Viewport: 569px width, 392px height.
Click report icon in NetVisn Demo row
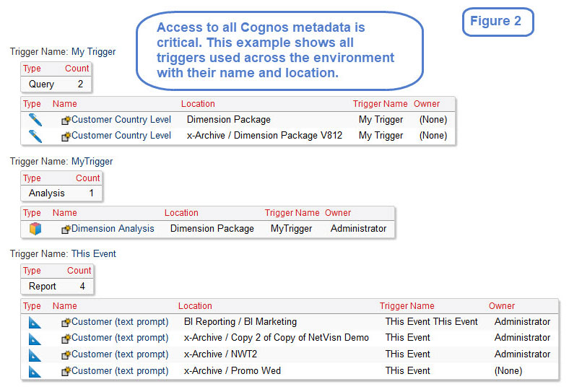tap(35, 339)
